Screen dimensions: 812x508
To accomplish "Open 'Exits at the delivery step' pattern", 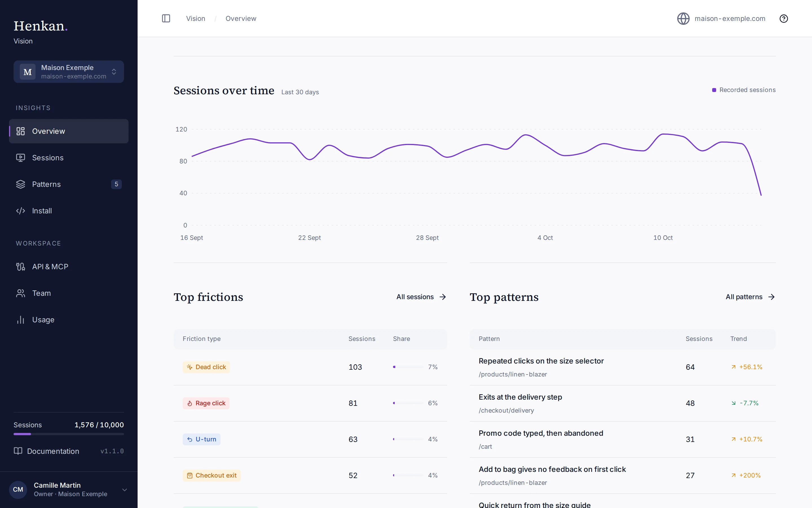I will pyautogui.click(x=520, y=397).
